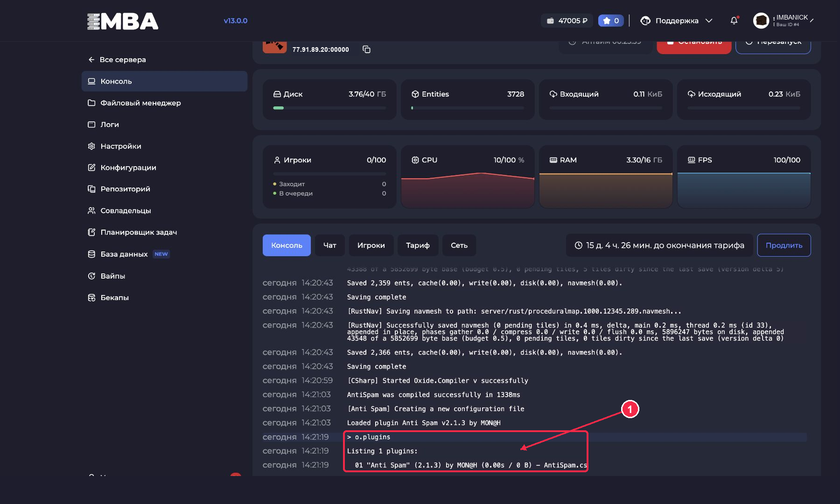Open the star bonus counter
The width and height of the screenshot is (840, 504).
click(611, 21)
